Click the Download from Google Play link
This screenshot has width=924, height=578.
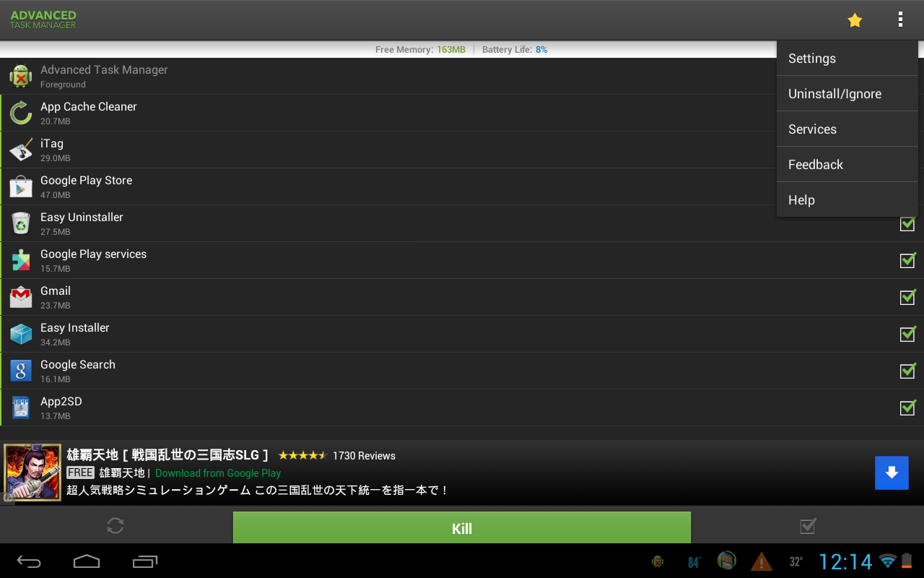[217, 473]
